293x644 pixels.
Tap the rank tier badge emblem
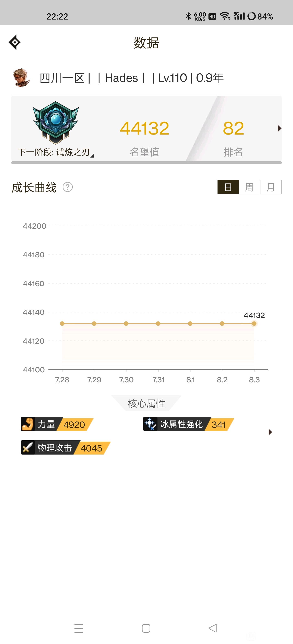pyautogui.click(x=56, y=122)
